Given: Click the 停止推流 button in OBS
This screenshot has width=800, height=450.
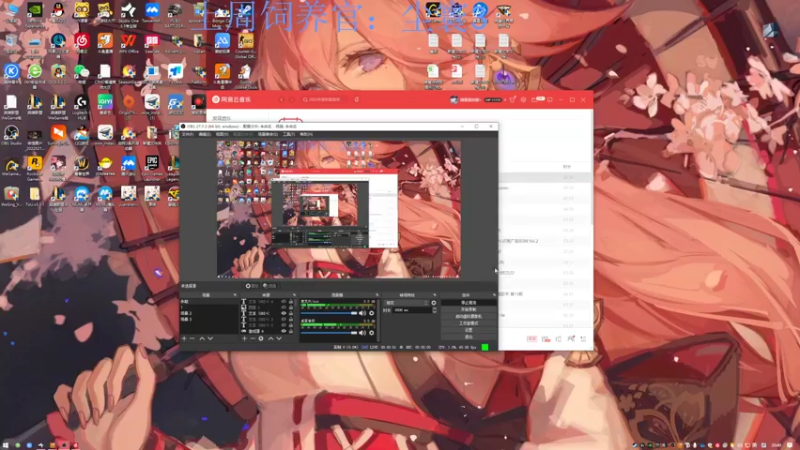Looking at the screenshot, I should click(469, 303).
